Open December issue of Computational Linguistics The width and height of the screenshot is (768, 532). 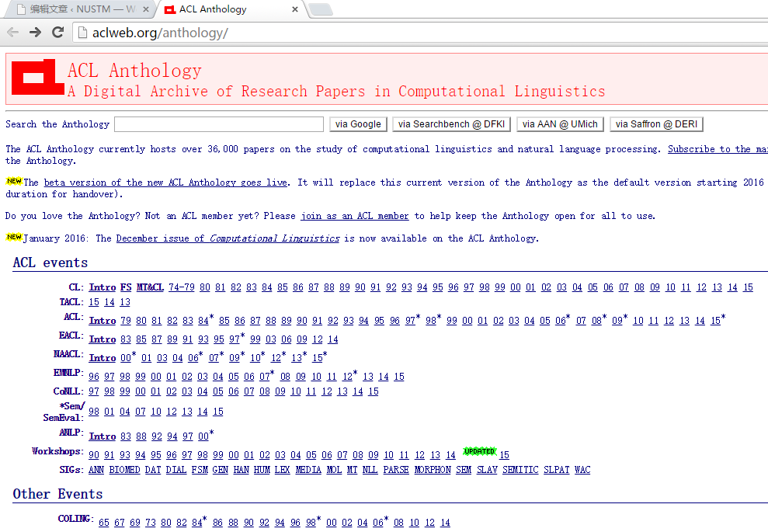tap(228, 238)
